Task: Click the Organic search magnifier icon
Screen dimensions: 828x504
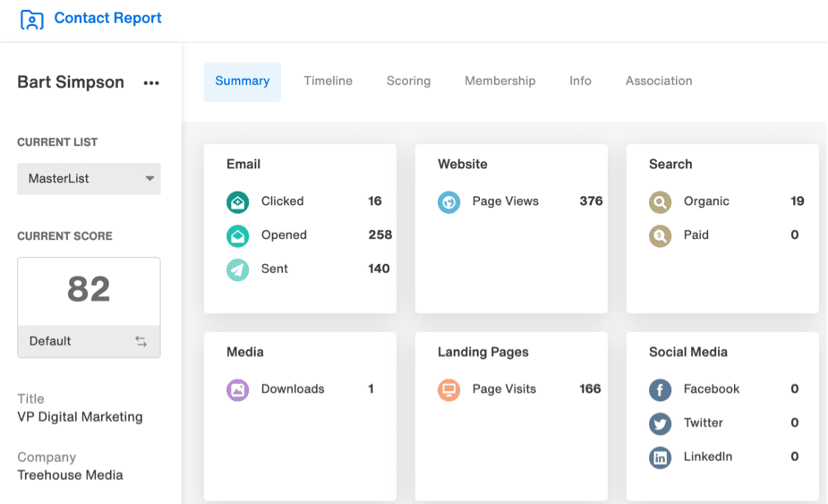Action: (660, 201)
